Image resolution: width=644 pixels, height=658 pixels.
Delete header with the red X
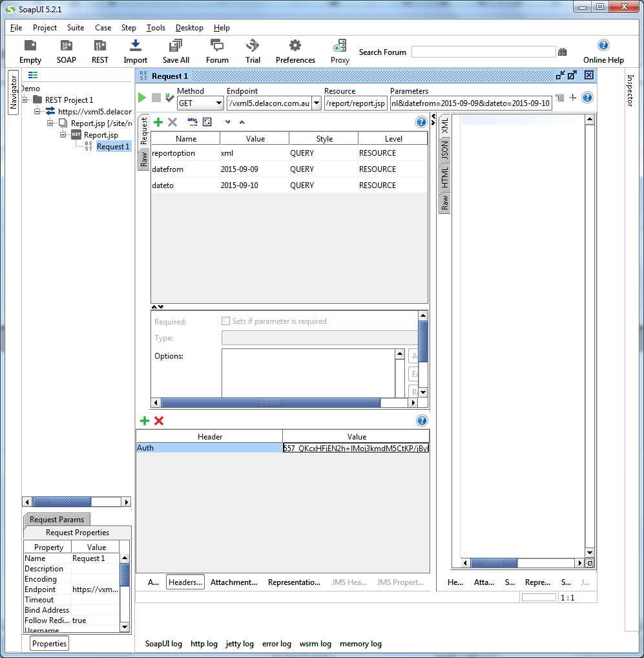point(159,421)
